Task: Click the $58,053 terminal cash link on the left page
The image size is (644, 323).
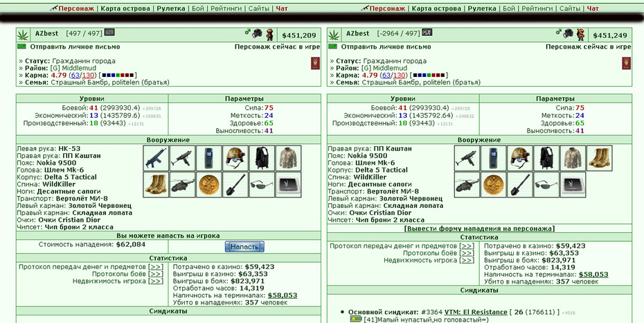Action: pos(282,295)
